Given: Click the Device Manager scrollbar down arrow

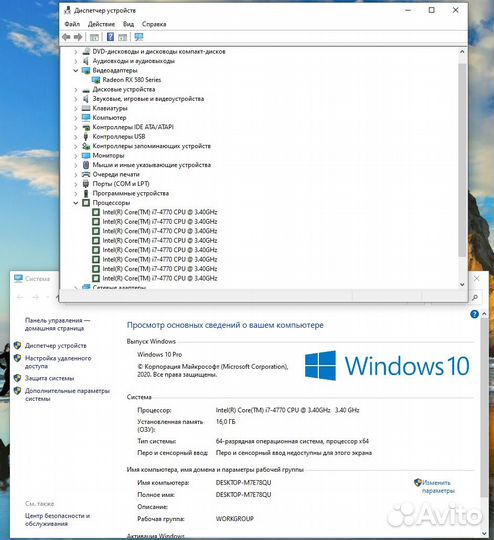Looking at the screenshot, I should (x=462, y=284).
